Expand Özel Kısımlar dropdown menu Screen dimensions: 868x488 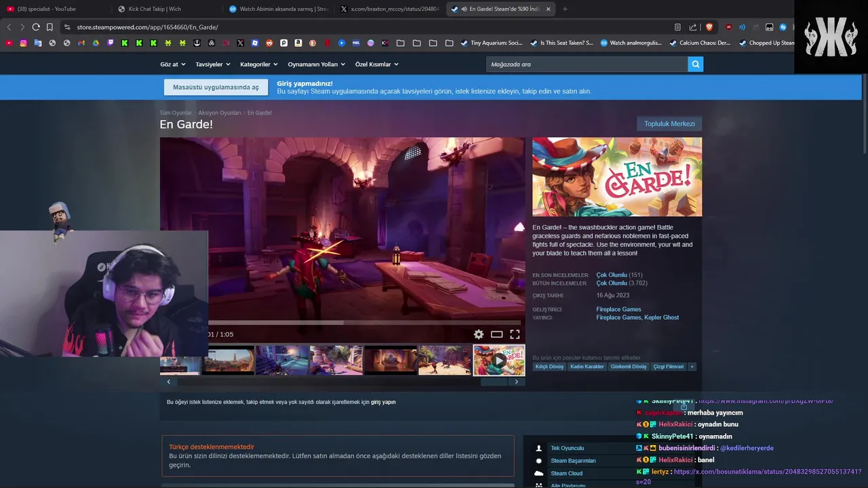(377, 64)
